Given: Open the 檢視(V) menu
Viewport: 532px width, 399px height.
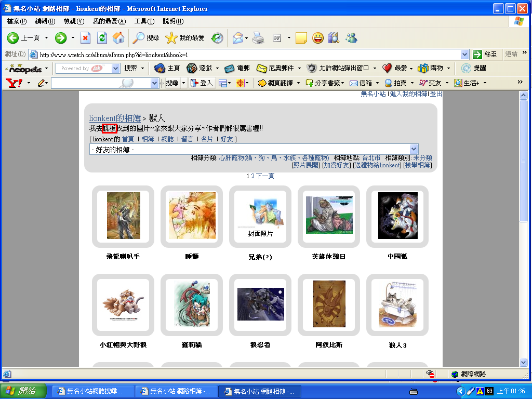Looking at the screenshot, I should tap(73, 21).
